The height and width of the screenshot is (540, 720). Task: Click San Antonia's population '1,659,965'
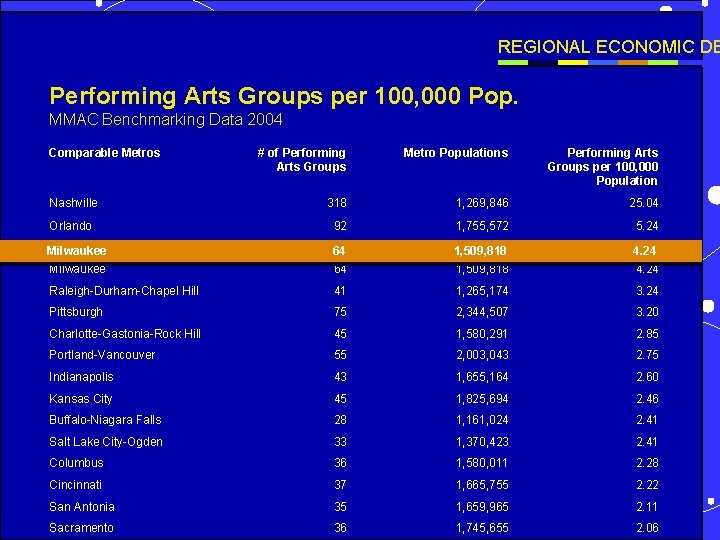click(x=482, y=507)
